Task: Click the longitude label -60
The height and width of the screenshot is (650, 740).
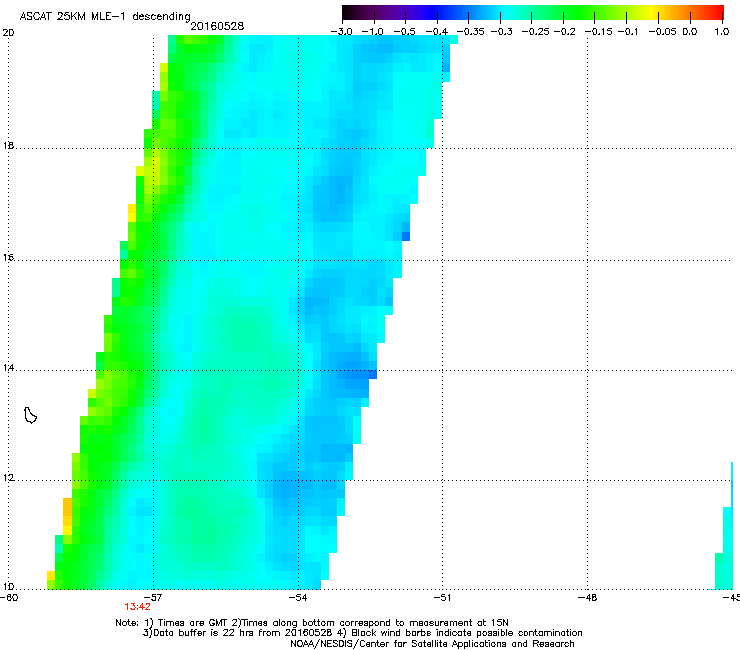Action: tap(9, 598)
